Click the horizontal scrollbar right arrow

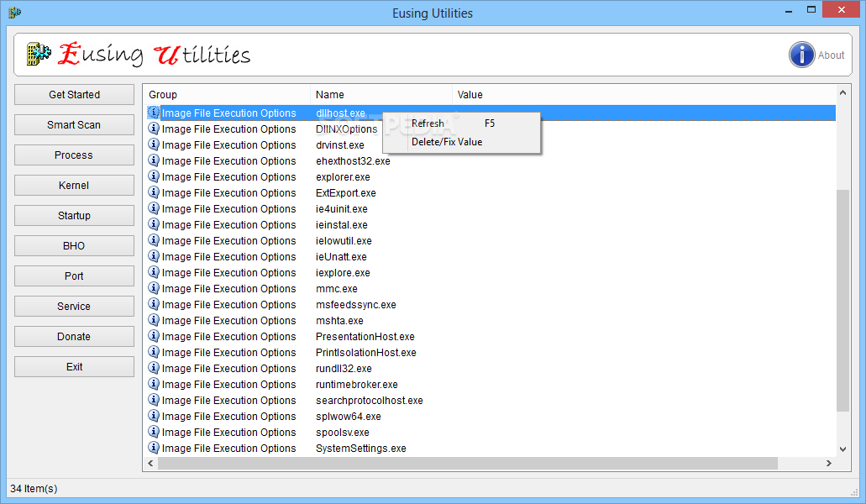(828, 463)
